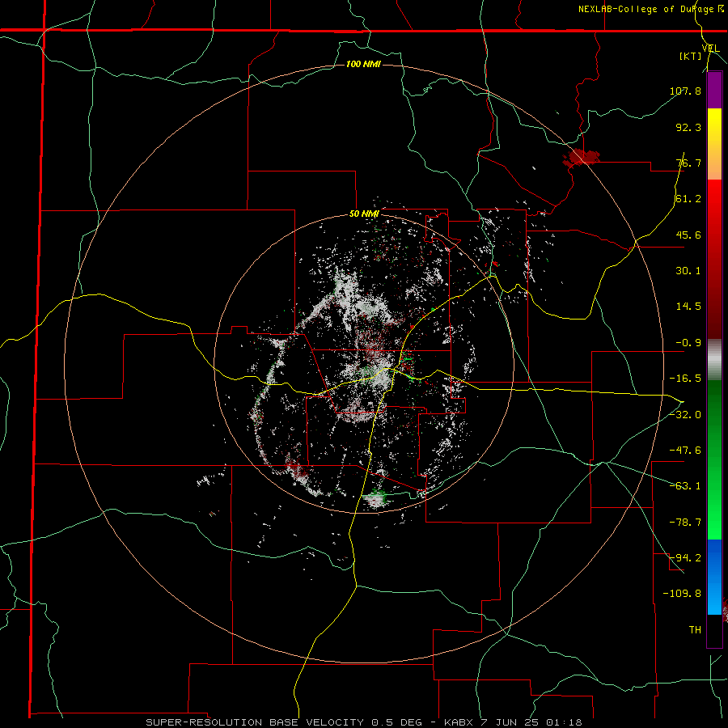
Task: Pick the purple segment of velocity color bar
Action: point(714,90)
